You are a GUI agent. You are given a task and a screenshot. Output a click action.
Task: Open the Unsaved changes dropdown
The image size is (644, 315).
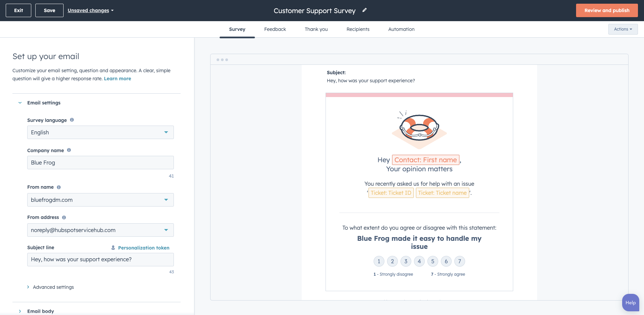coord(90,10)
